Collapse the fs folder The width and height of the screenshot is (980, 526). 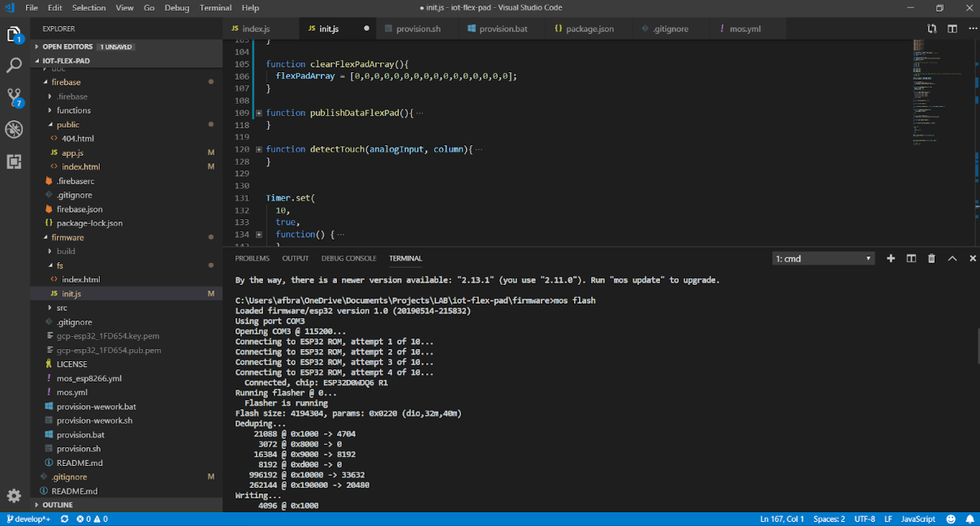point(50,265)
